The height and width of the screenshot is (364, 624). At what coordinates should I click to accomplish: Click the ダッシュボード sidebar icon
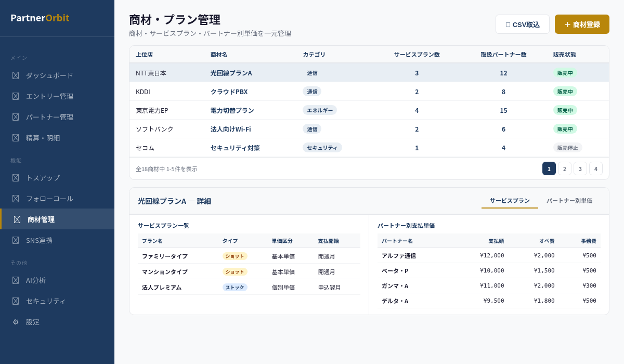point(16,75)
